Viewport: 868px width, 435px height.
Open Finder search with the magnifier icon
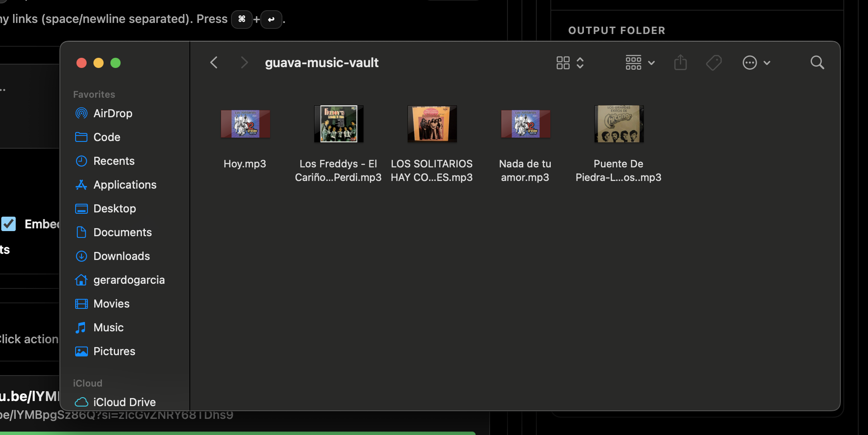(x=817, y=62)
